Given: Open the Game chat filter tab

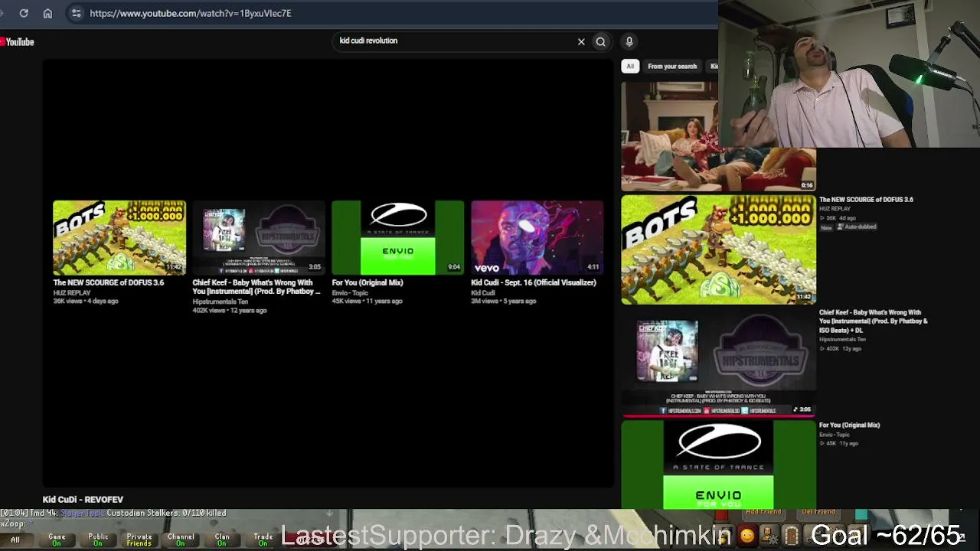Looking at the screenshot, I should tap(57, 540).
